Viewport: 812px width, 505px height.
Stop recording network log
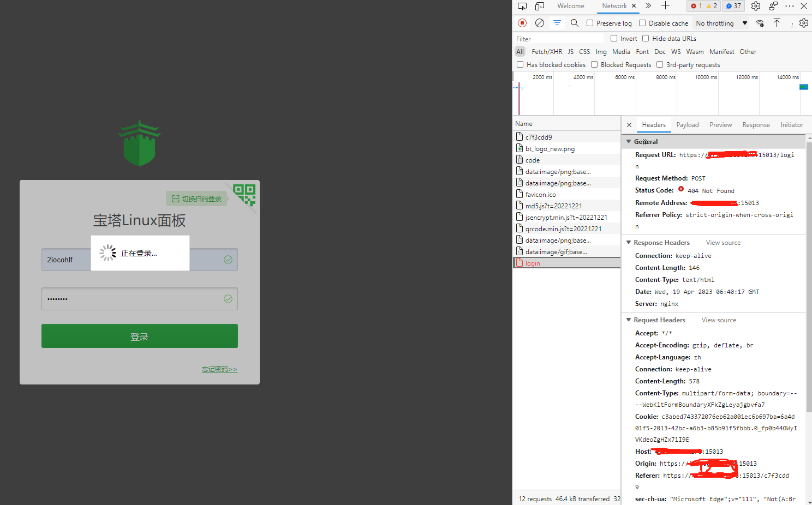click(522, 23)
